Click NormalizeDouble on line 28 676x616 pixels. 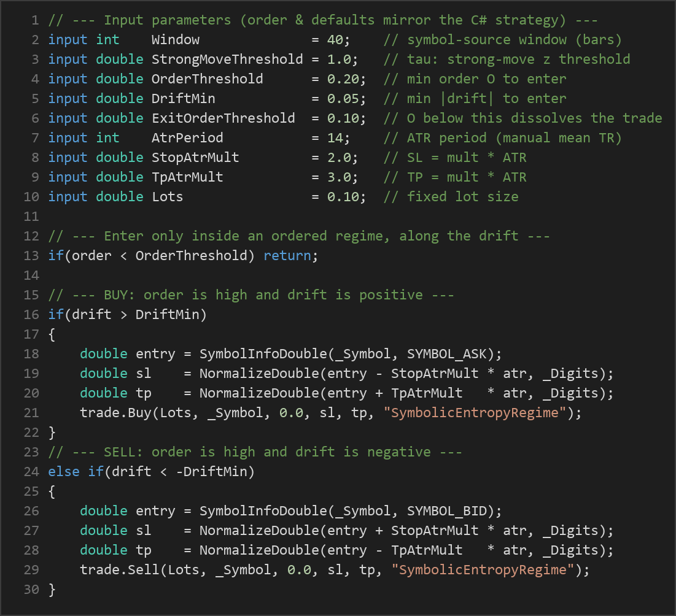tap(259, 550)
